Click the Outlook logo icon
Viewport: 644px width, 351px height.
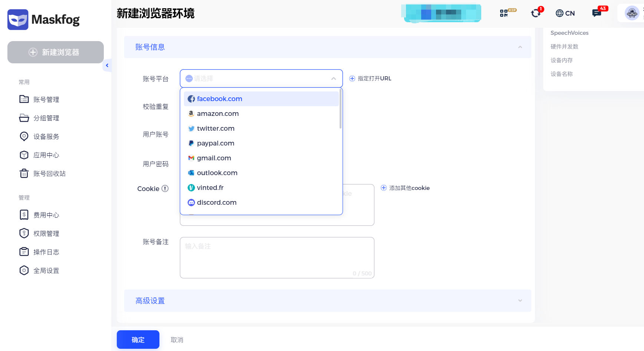(x=191, y=173)
